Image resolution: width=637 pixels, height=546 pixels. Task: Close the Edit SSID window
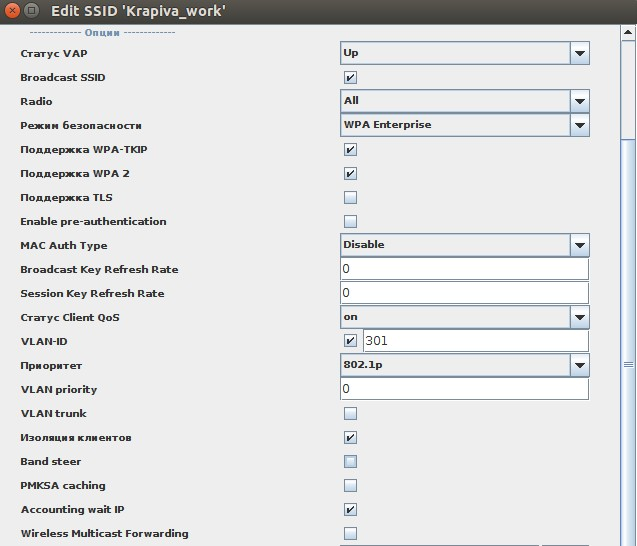tap(12, 10)
